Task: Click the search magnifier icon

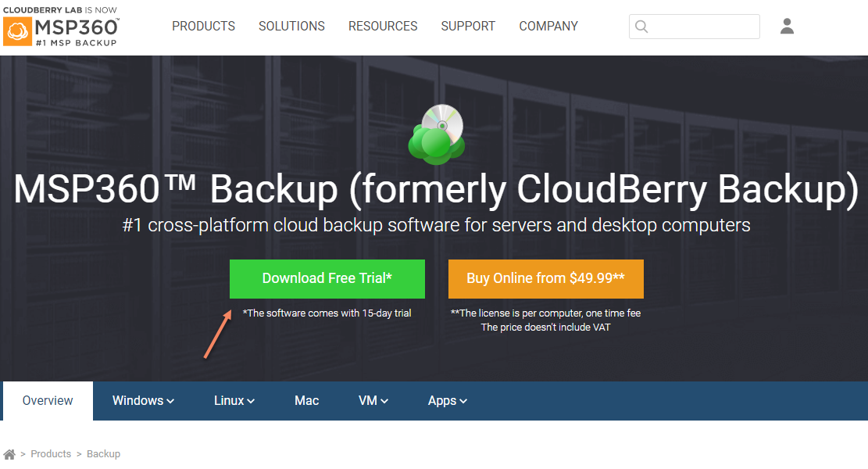Action: 641,27
